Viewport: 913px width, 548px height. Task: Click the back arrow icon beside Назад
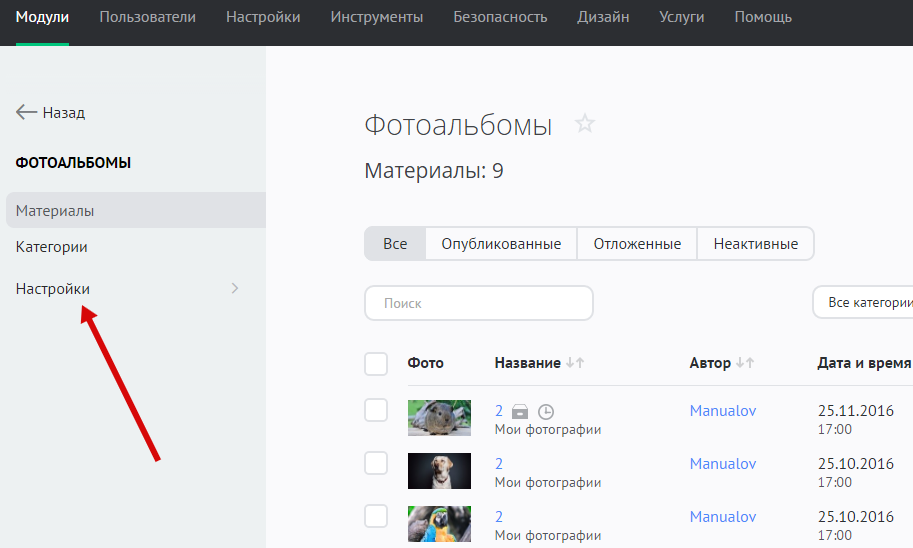(27, 113)
